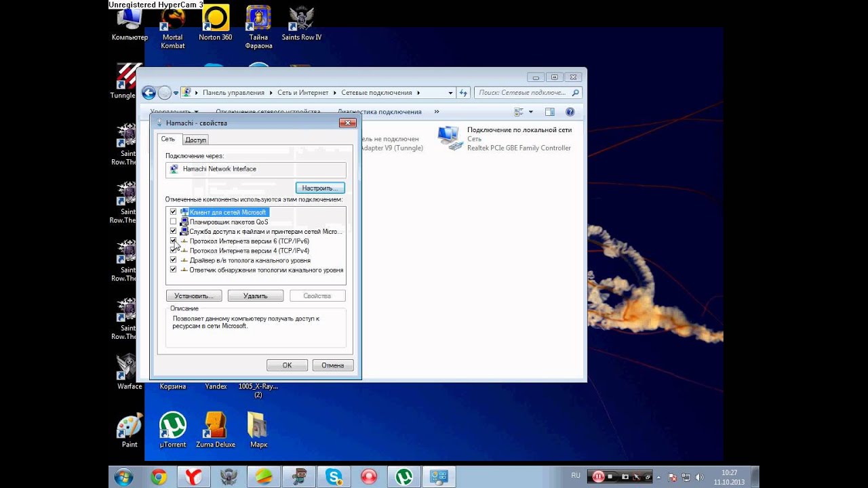Click the Hamachi Network Interface field
868x488 pixels.
pyautogui.click(x=256, y=169)
